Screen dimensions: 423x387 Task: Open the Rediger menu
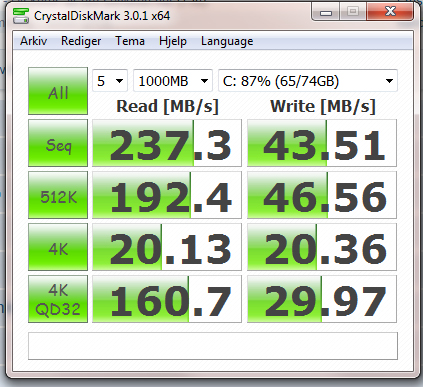(x=81, y=41)
